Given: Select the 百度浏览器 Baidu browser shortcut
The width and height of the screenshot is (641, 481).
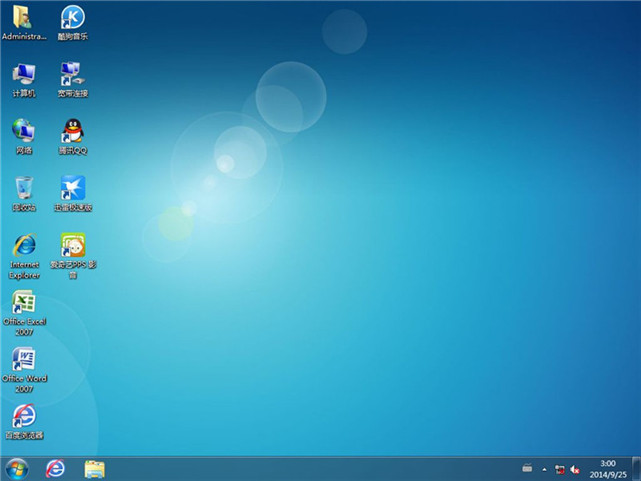Looking at the screenshot, I should pos(24,422).
